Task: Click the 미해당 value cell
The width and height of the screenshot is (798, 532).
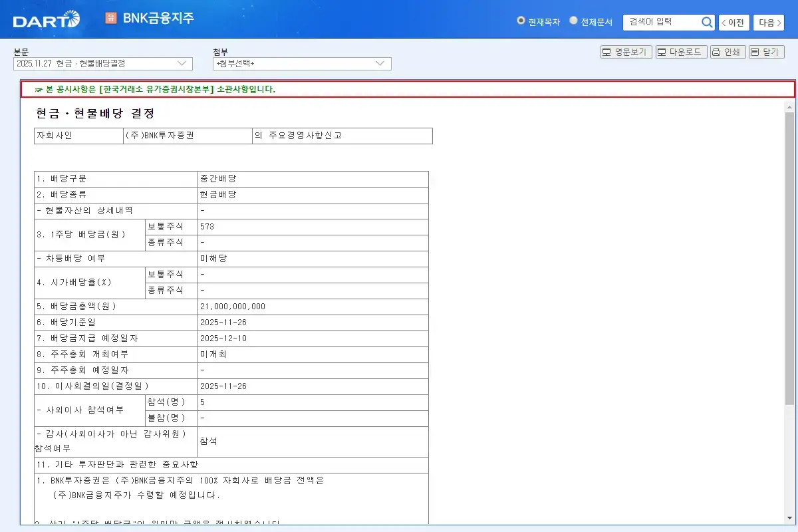Action: [x=313, y=259]
